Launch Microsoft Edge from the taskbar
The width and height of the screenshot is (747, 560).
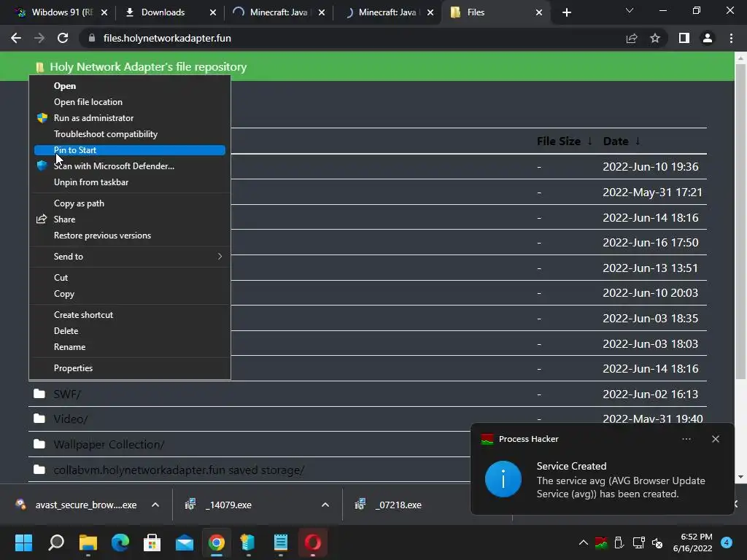click(x=120, y=542)
